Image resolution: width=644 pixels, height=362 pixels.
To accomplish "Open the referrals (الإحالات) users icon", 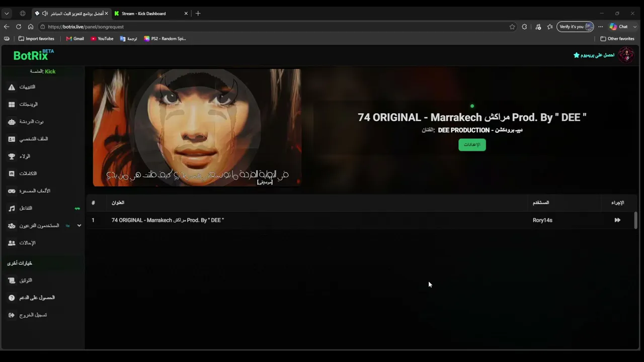I will (x=12, y=243).
